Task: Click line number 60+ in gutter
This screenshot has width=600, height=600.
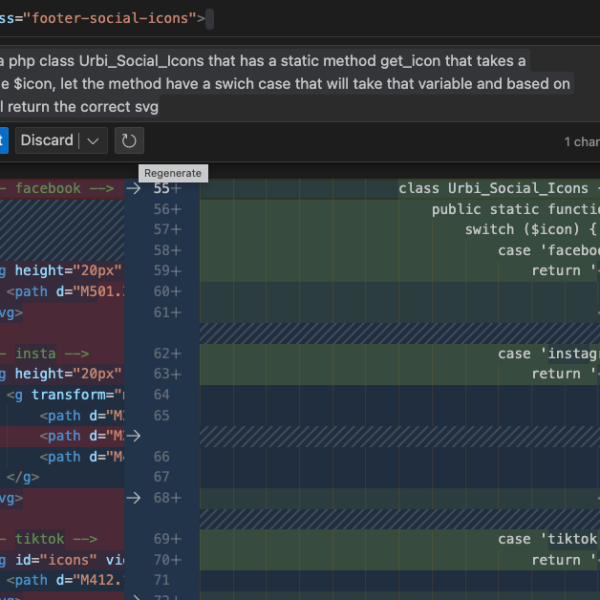Action: point(167,292)
